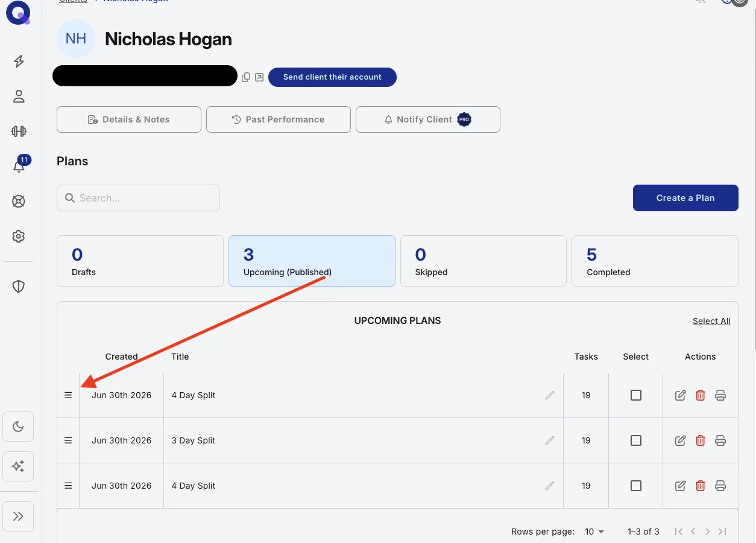Viewport: 756px width, 543px height.
Task: Open the shield icon in the sidebar
Action: pos(19,286)
